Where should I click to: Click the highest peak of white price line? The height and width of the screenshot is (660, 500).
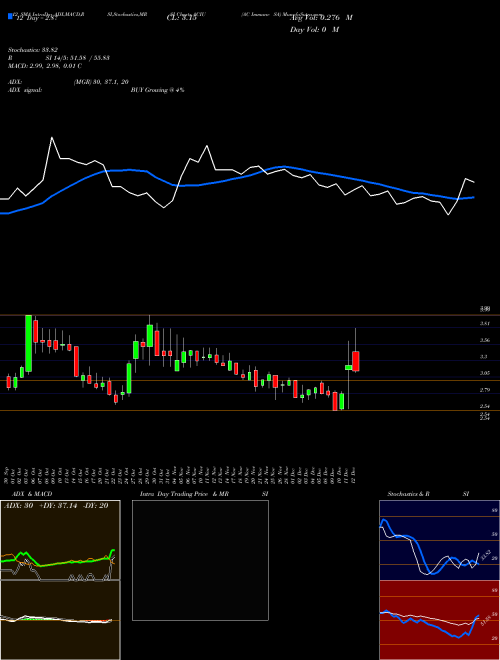tap(52, 138)
